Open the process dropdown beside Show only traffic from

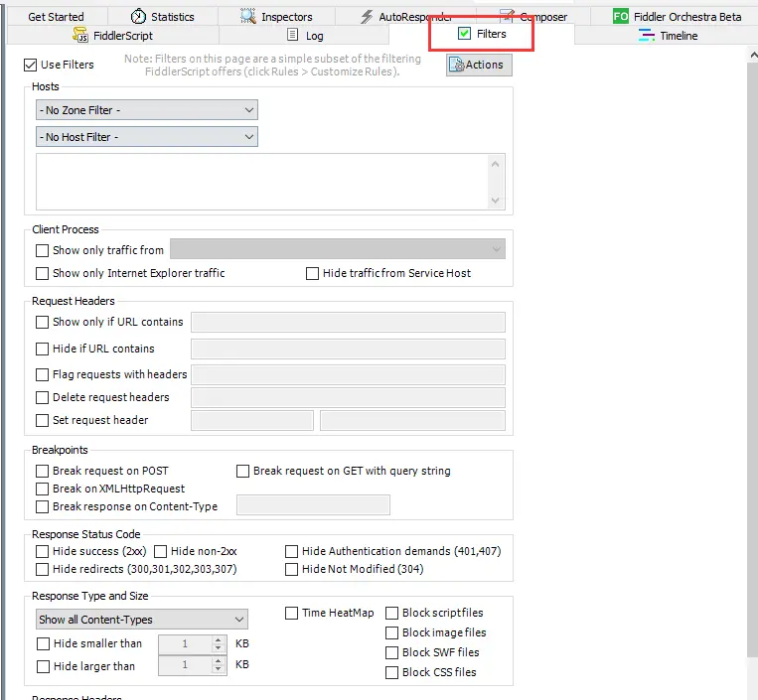point(338,249)
